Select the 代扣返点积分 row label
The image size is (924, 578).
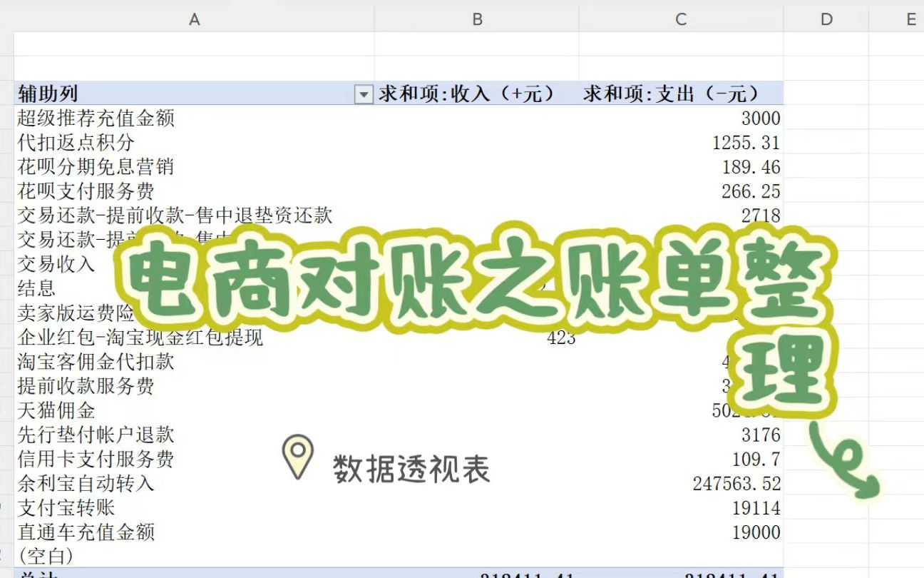pyautogui.click(x=76, y=142)
